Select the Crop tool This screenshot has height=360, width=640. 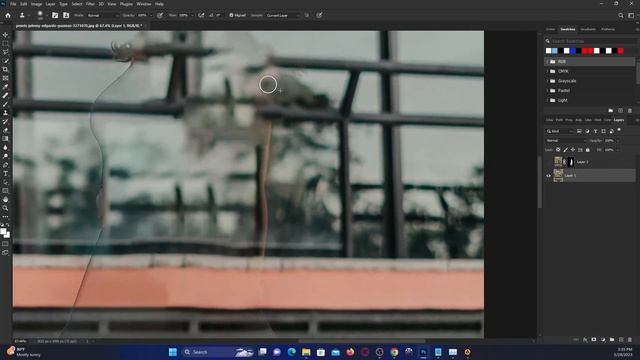pos(5,69)
